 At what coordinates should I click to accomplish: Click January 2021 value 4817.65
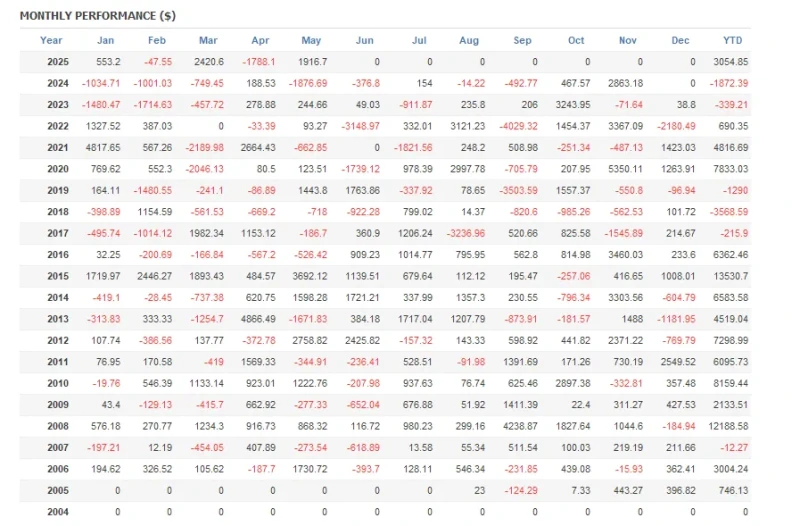point(103,147)
